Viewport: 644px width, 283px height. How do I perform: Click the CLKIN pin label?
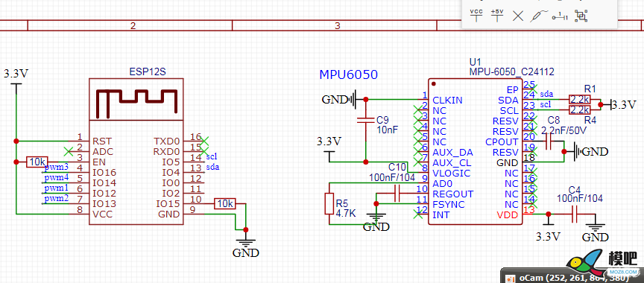[447, 100]
